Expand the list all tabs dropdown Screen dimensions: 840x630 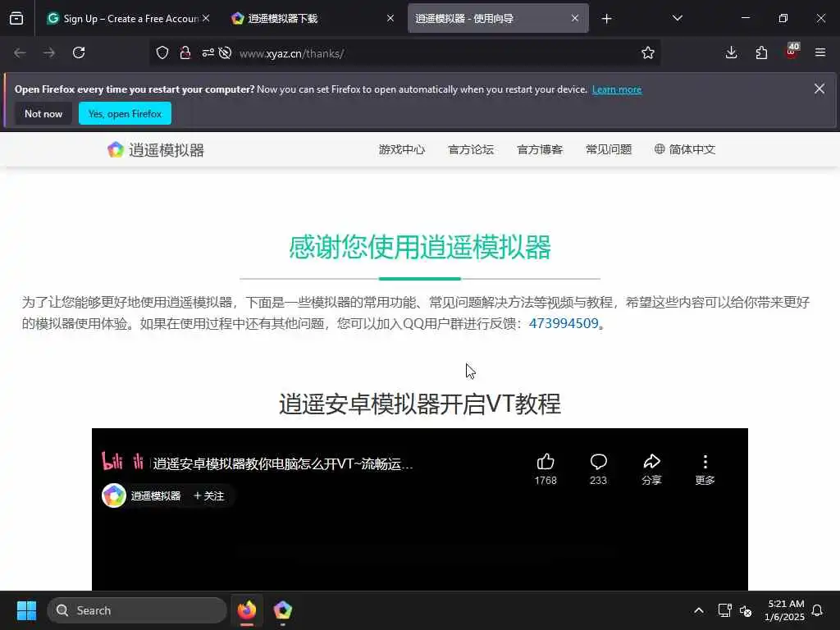(x=677, y=18)
